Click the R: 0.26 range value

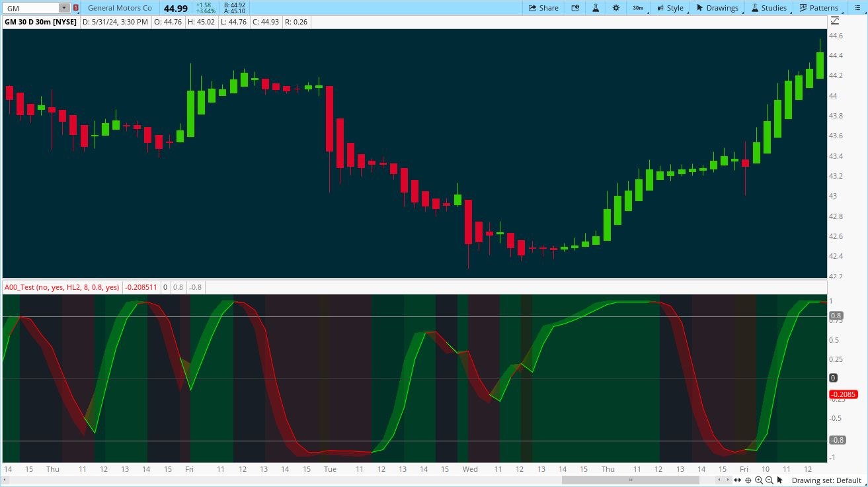[296, 22]
